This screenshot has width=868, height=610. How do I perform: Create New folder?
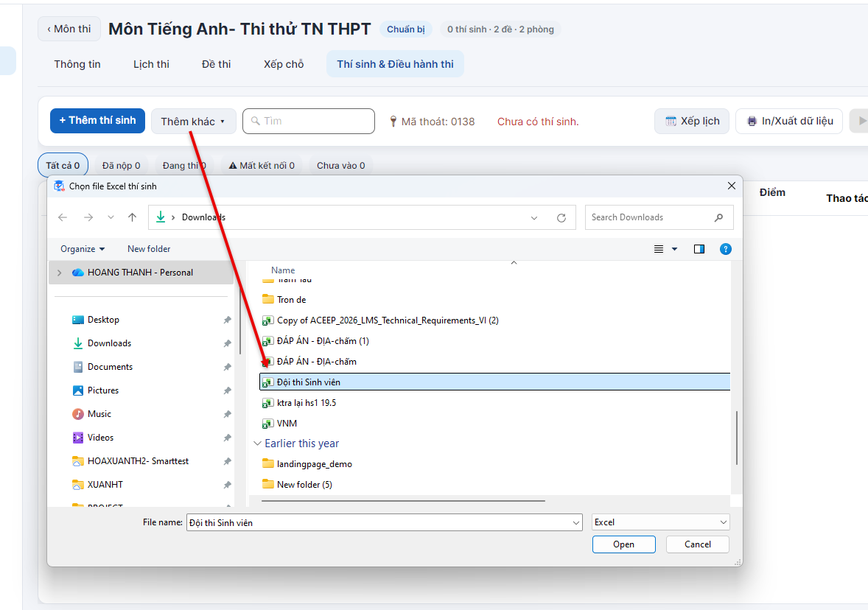pyautogui.click(x=149, y=249)
